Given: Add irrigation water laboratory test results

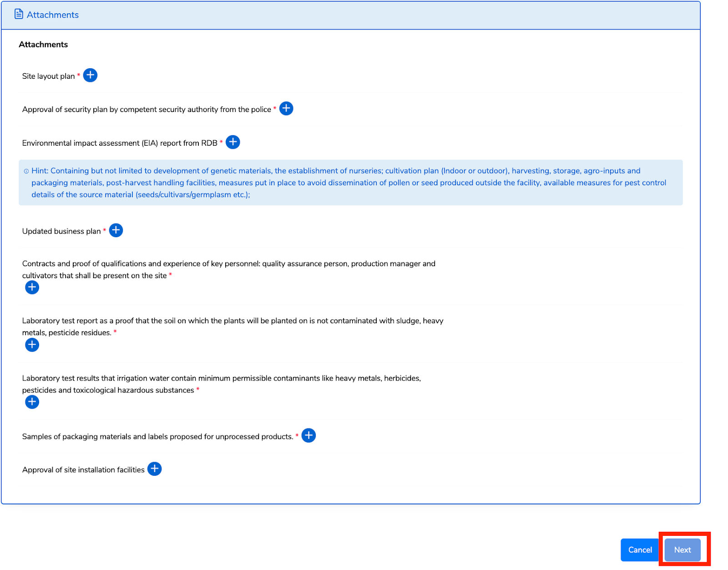Looking at the screenshot, I should (32, 402).
